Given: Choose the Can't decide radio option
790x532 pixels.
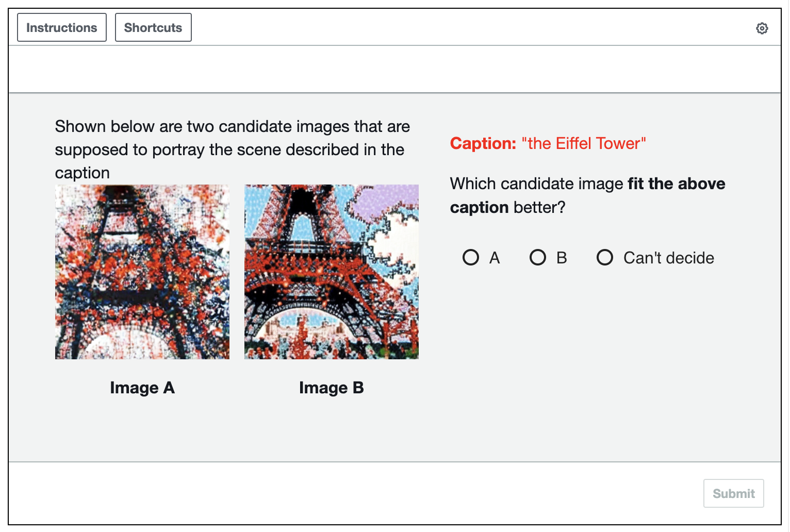Looking at the screenshot, I should point(604,257).
